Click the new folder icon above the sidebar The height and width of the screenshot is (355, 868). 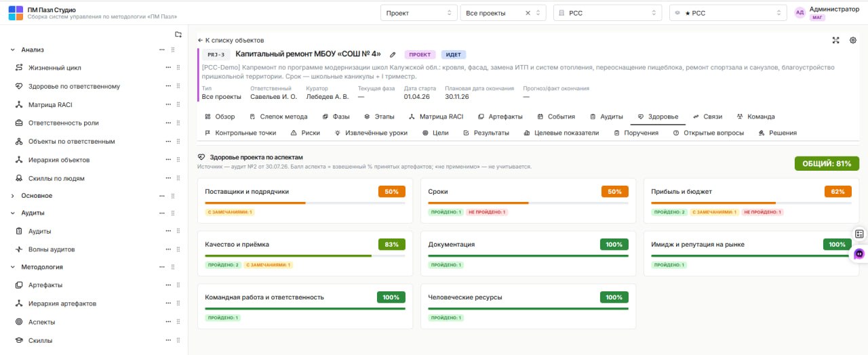pos(178,35)
